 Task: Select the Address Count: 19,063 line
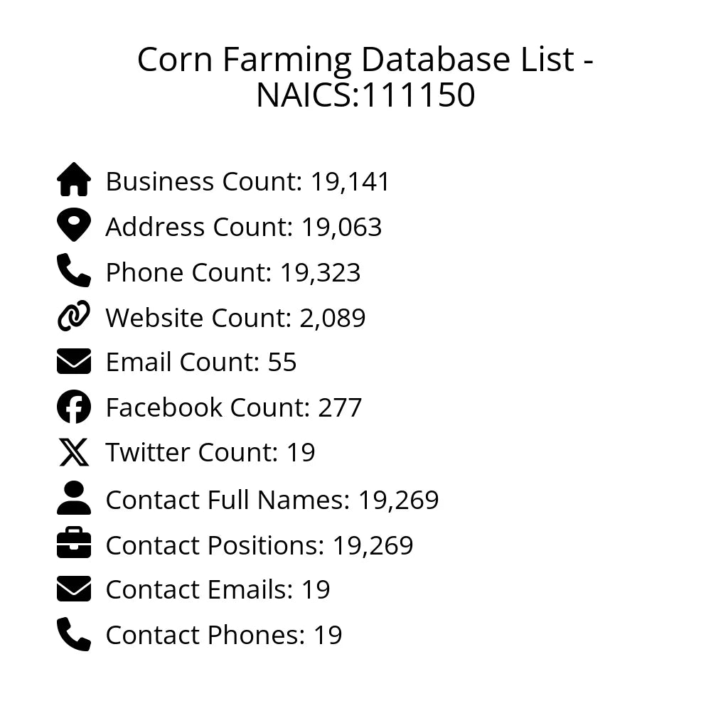point(243,227)
